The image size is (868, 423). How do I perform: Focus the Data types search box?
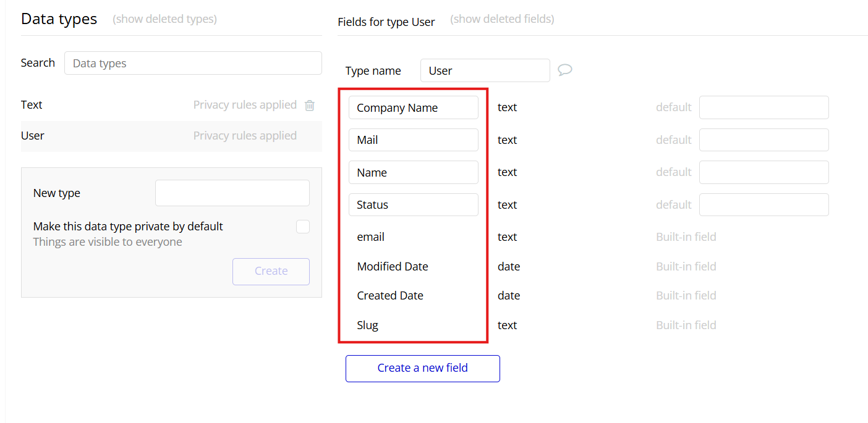point(193,63)
